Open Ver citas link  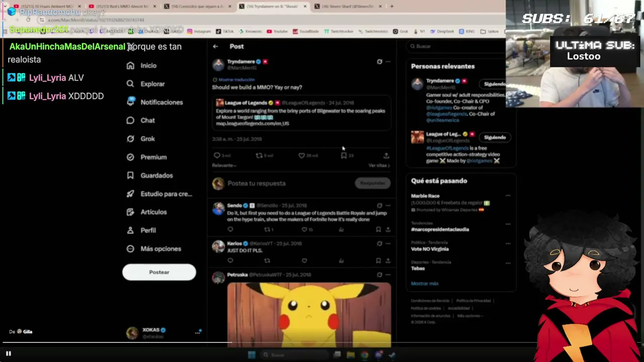click(379, 165)
